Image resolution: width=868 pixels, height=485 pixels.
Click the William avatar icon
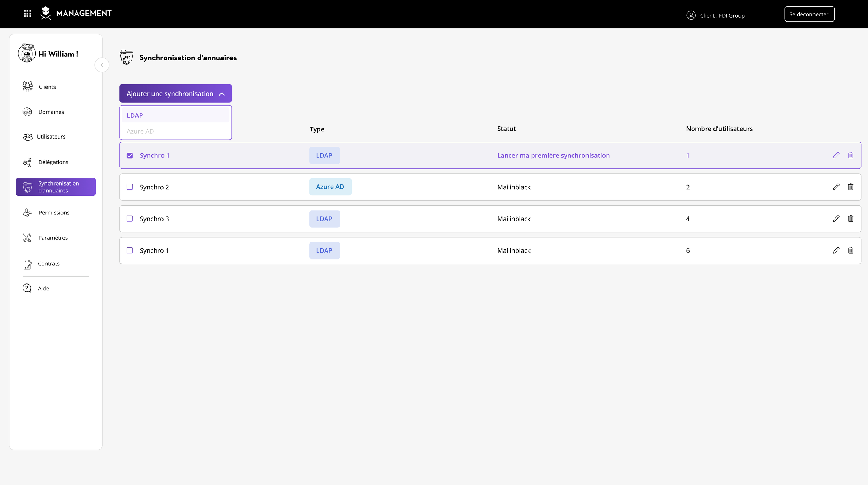coord(27,53)
